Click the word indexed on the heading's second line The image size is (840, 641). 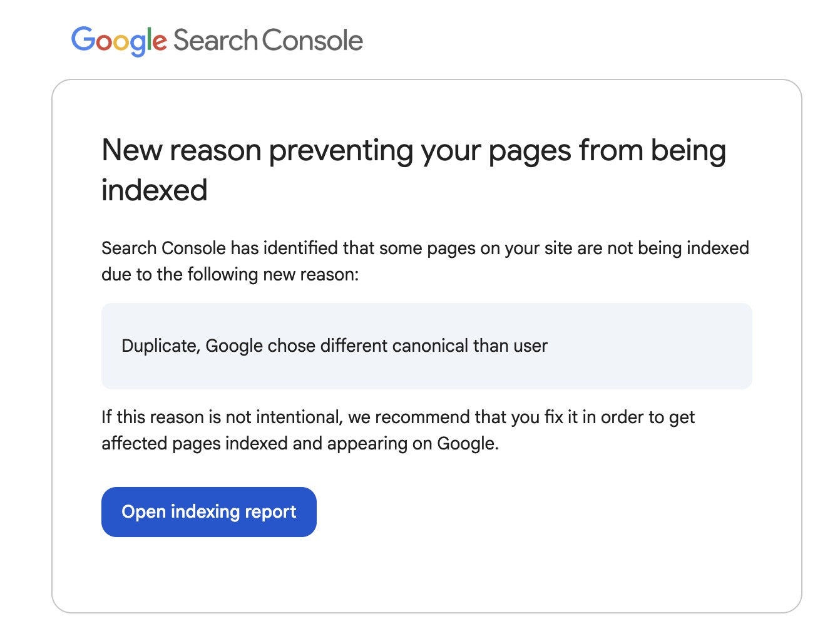[154, 190]
